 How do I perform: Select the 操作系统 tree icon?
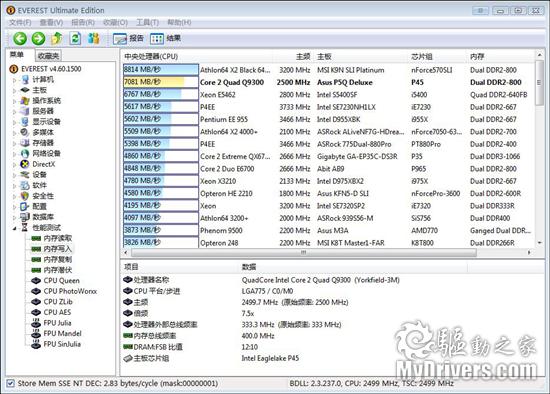pos(25,101)
